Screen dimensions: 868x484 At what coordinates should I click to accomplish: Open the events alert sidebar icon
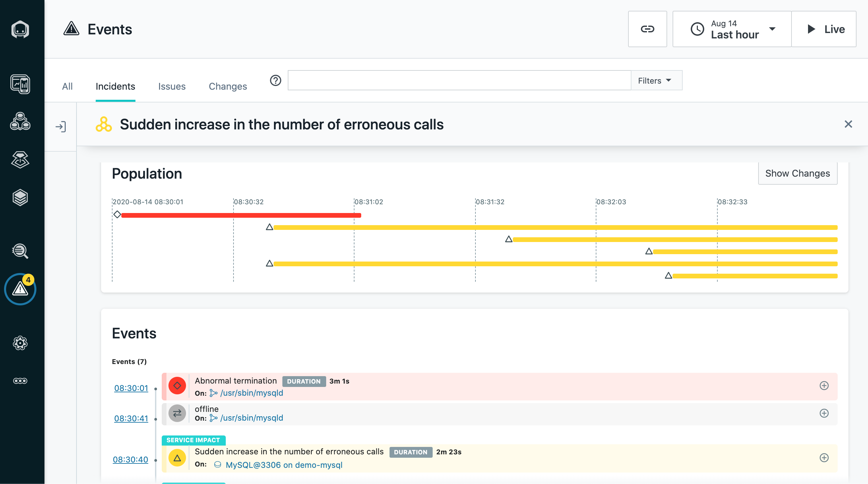pyautogui.click(x=20, y=289)
